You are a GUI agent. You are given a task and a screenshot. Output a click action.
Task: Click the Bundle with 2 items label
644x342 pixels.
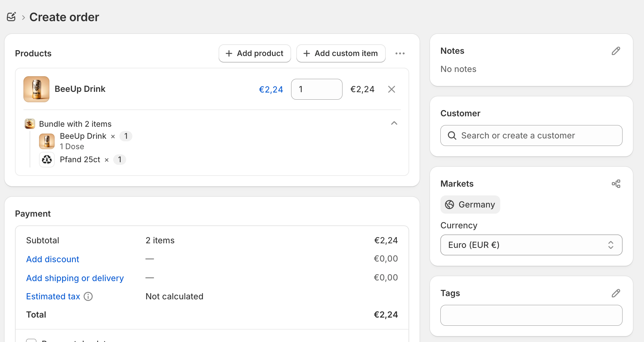coord(75,124)
